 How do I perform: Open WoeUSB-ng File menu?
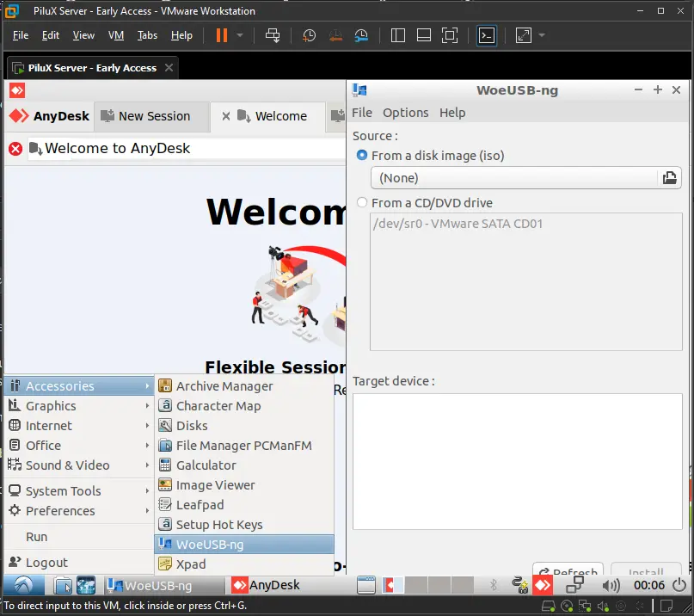pyautogui.click(x=361, y=113)
